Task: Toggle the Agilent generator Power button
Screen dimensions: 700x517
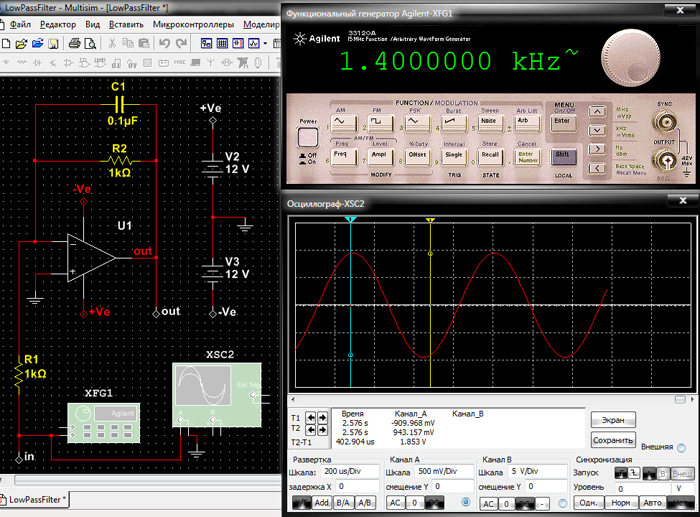Action: point(308,137)
